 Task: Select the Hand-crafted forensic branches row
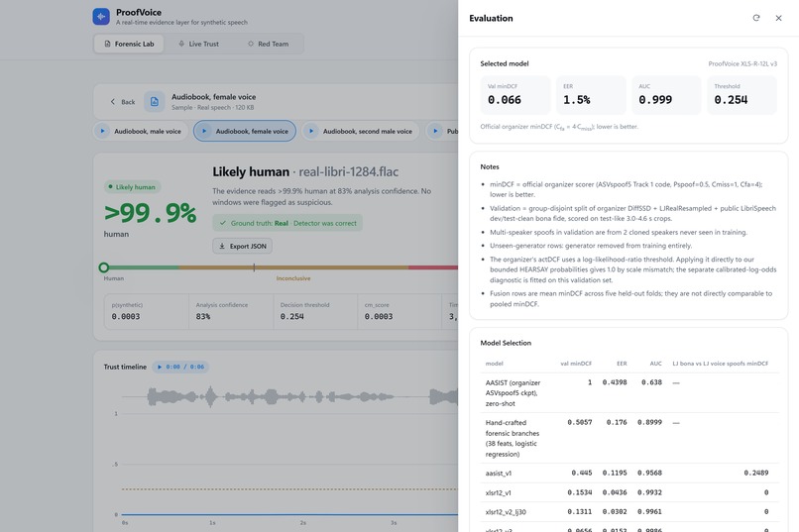(629, 438)
